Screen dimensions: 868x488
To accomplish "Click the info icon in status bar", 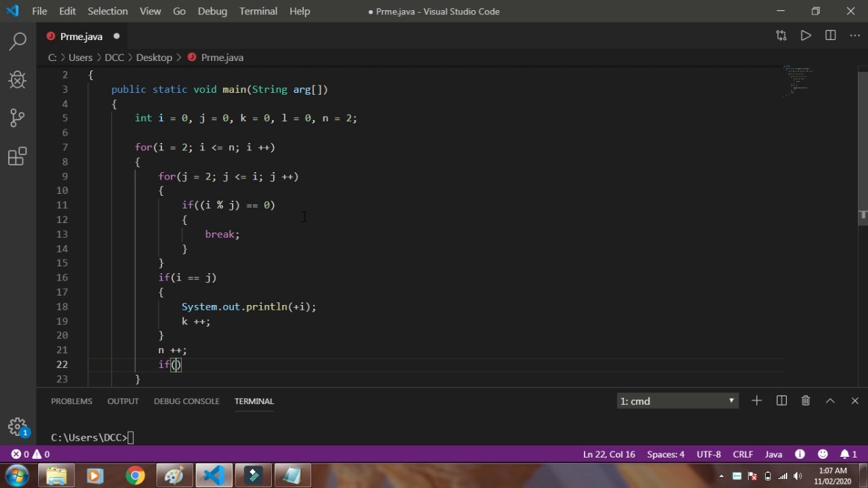I will coord(800,454).
